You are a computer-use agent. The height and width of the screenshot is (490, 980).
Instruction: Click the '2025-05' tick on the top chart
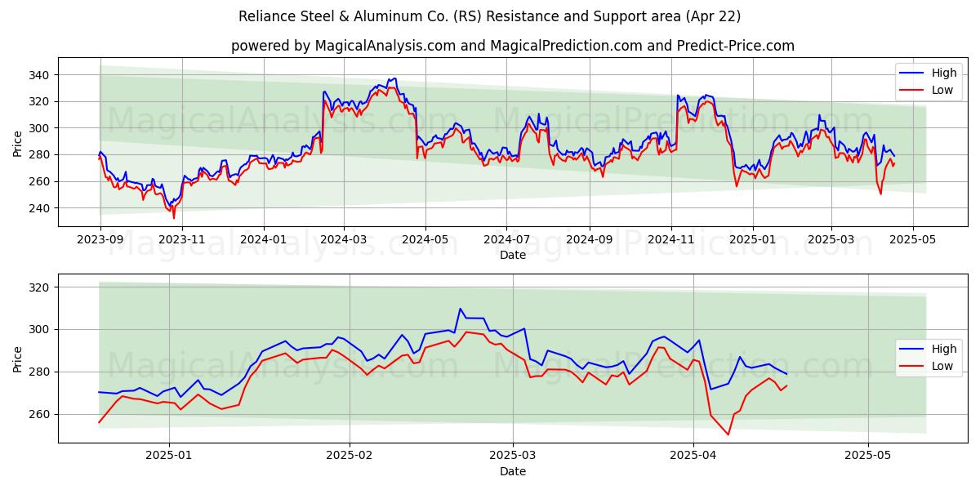point(913,240)
